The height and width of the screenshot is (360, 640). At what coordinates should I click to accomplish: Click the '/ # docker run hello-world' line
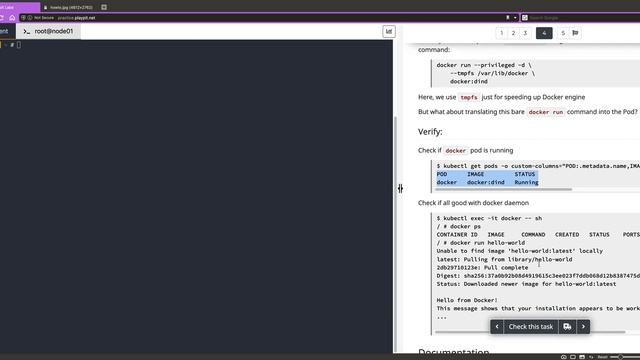tap(481, 243)
